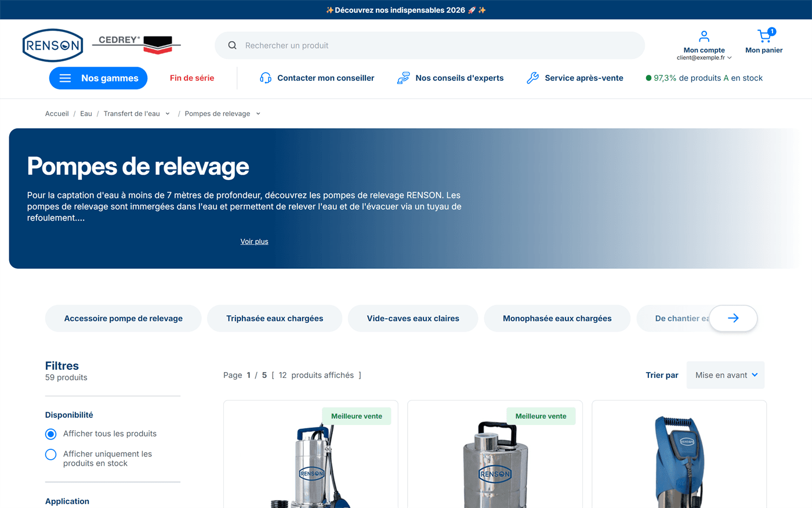Click 97,3% de produits A en stock
The width and height of the screenshot is (812, 508).
click(x=704, y=78)
